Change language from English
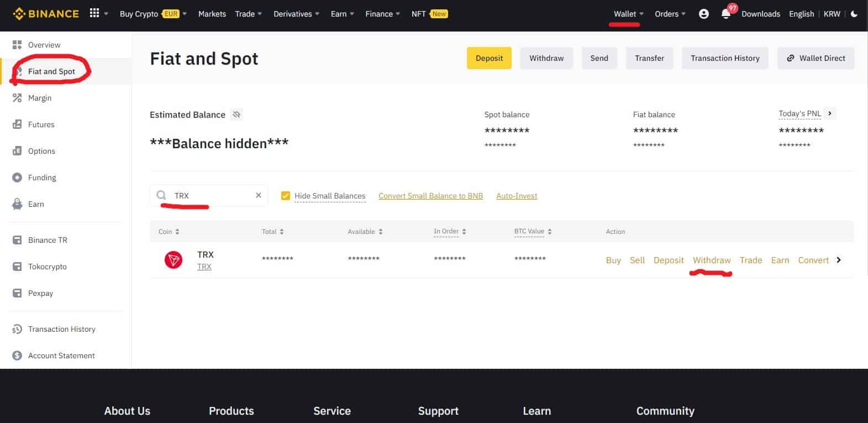 pos(802,14)
